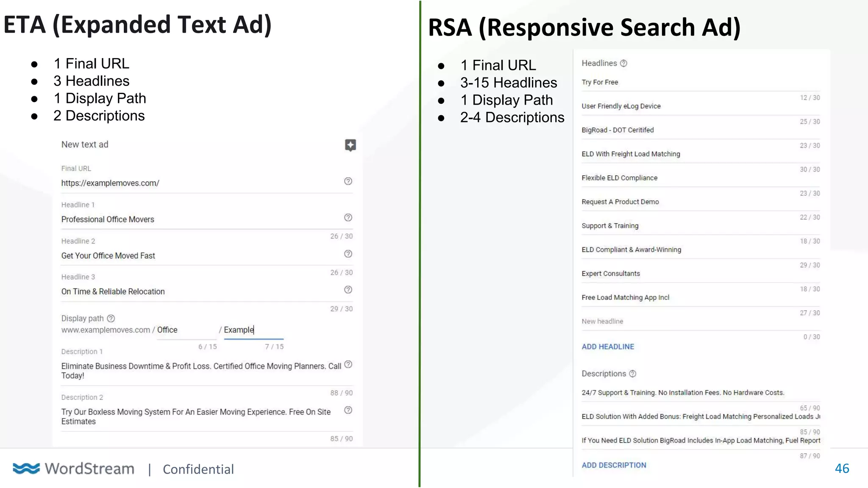Edit User Friendly eLog Device headline
868x488 pixels.
coord(701,106)
